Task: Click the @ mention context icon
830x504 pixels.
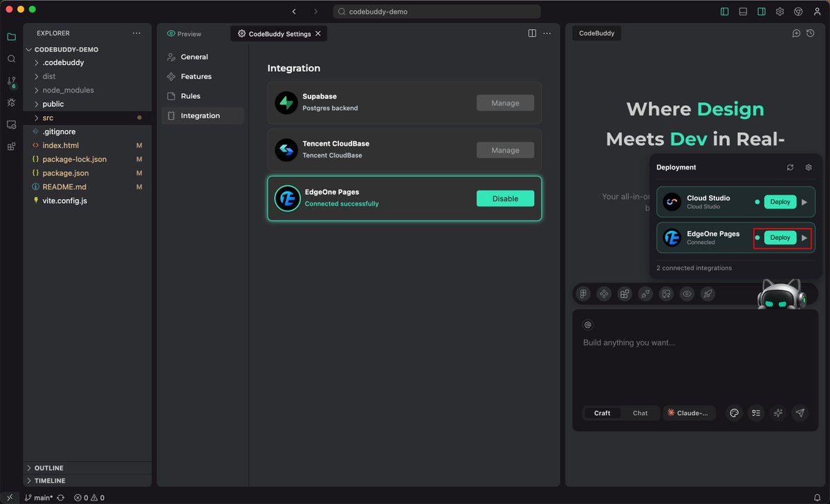Action: pos(588,325)
